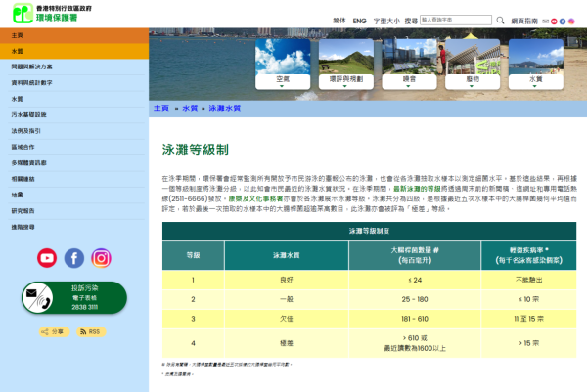Open 研究報告 sidebar item
Viewport: 587px width, 392px height.
74,211
